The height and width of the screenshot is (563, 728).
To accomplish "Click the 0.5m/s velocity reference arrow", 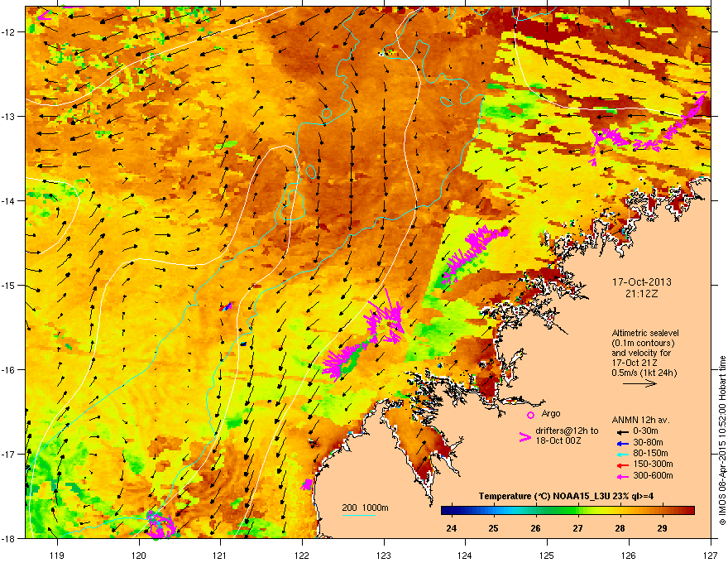I will 640,383.
